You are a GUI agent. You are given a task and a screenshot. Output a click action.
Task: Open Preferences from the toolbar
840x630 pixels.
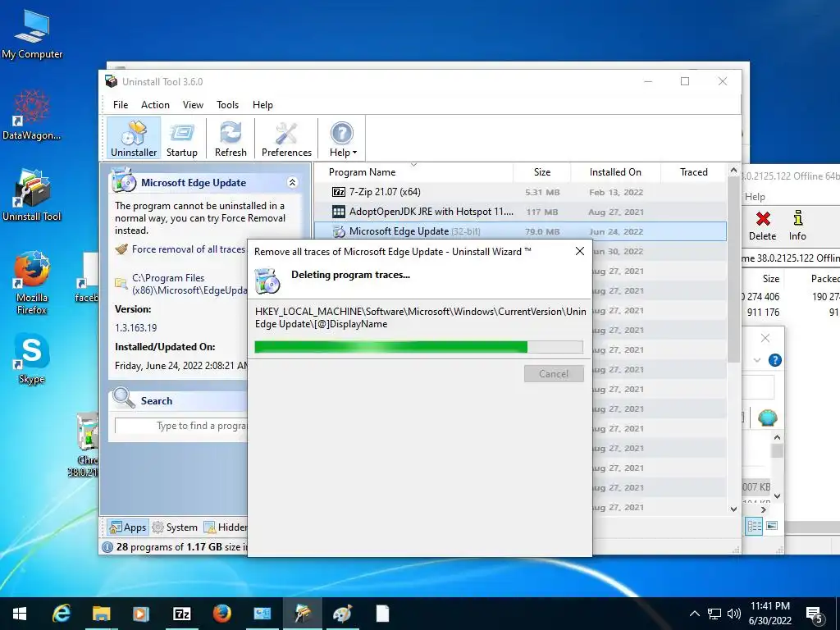point(286,139)
